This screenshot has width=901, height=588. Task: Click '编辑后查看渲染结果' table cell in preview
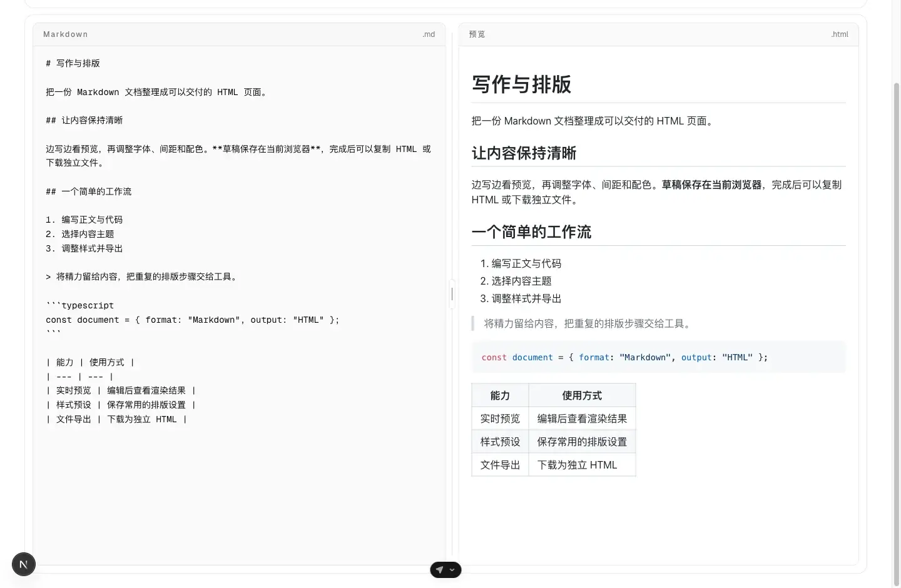click(x=582, y=418)
